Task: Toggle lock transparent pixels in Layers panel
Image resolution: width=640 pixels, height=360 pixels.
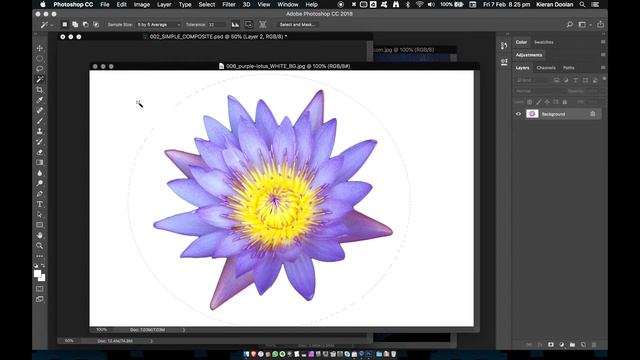Action: [x=529, y=102]
